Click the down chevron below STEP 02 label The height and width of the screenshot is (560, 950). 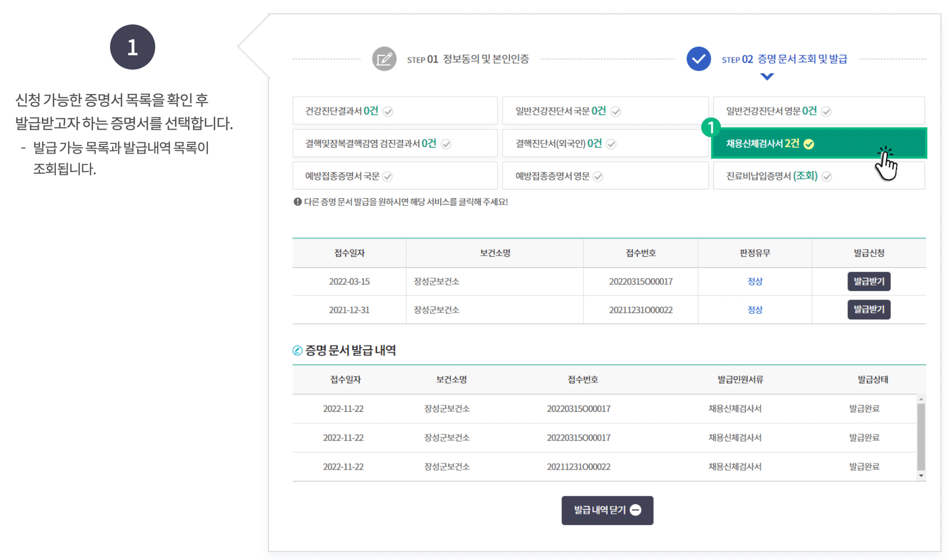[x=766, y=76]
